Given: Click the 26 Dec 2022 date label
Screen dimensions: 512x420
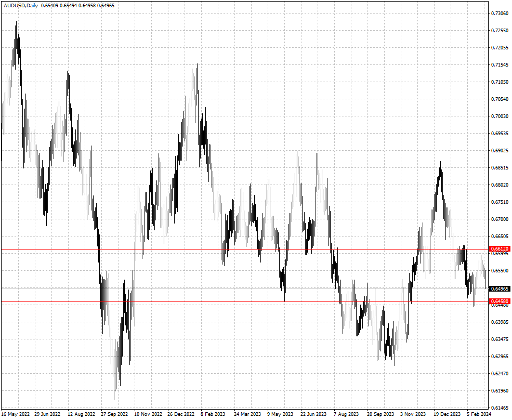Looking at the screenshot, I should pos(181,414).
